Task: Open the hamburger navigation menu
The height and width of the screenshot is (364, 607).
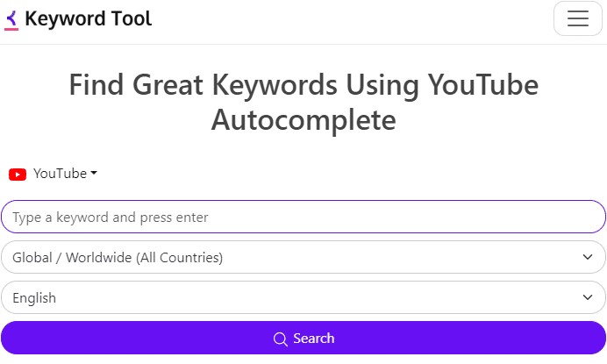Action: tap(577, 19)
